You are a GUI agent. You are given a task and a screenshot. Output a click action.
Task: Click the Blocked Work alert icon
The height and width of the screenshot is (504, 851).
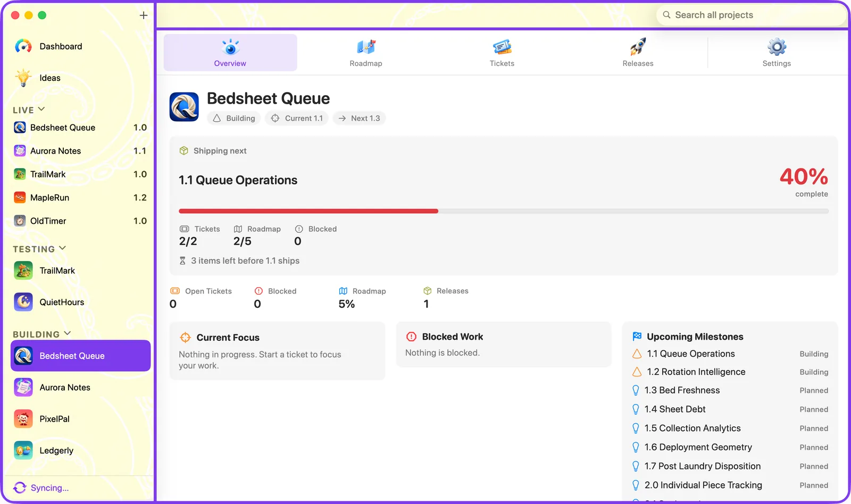point(411,337)
